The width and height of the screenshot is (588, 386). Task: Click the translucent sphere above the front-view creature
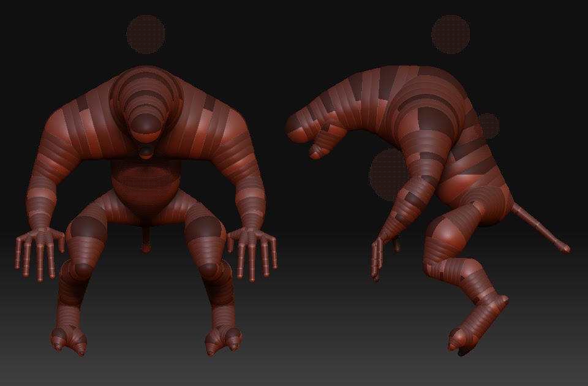coord(146,34)
